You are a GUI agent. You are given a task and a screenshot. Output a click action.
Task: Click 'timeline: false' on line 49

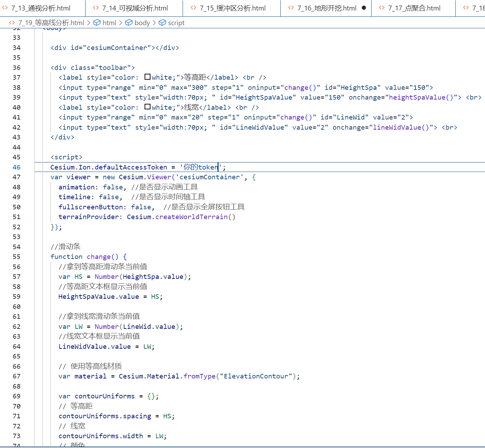88,197
